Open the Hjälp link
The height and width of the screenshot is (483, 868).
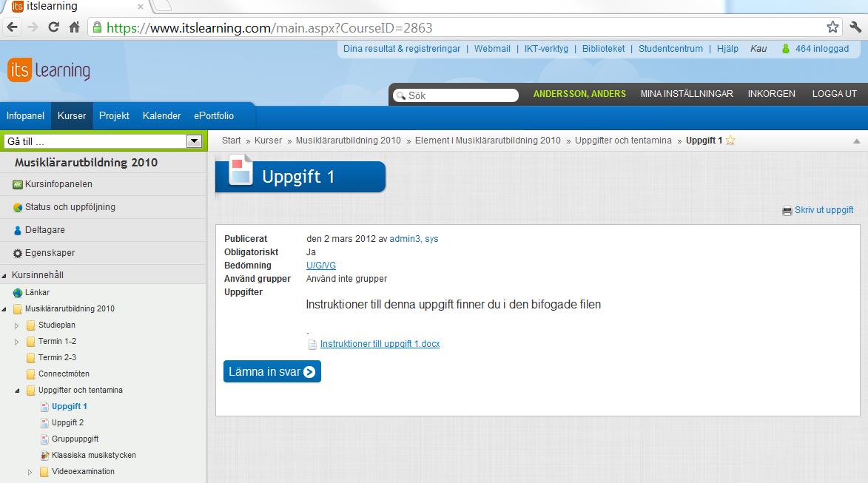(x=727, y=49)
